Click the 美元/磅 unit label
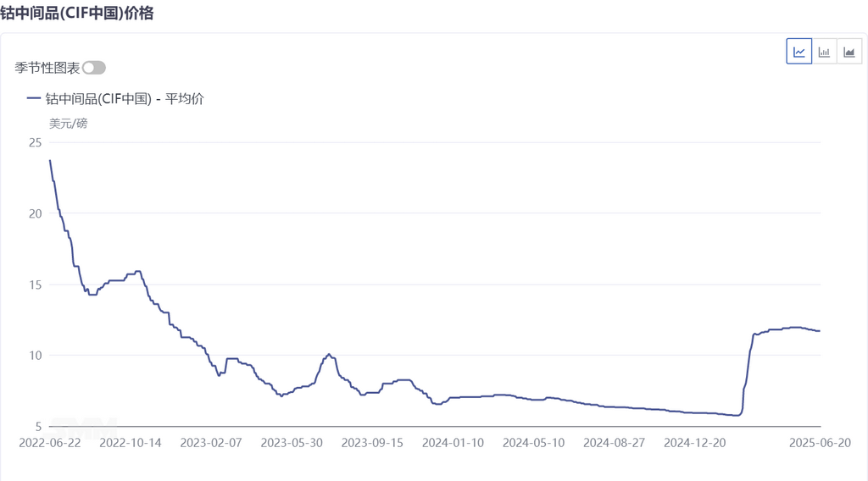868x481 pixels. pos(68,124)
